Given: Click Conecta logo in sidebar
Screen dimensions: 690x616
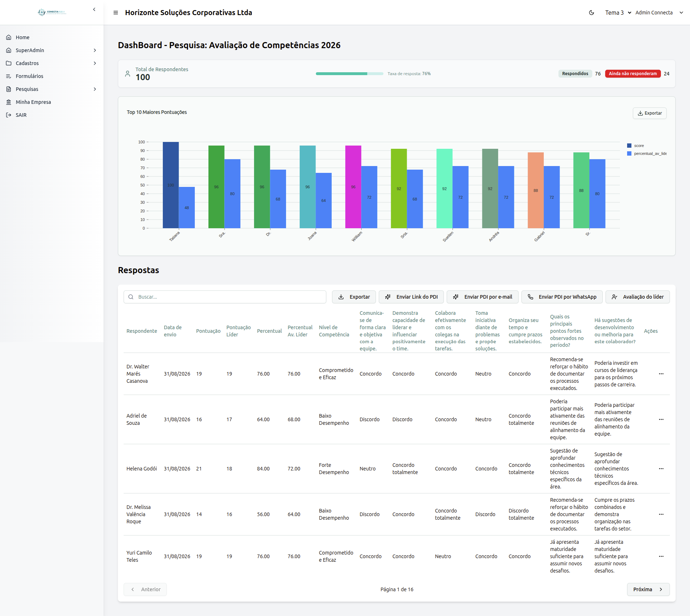Looking at the screenshot, I should (52, 12).
